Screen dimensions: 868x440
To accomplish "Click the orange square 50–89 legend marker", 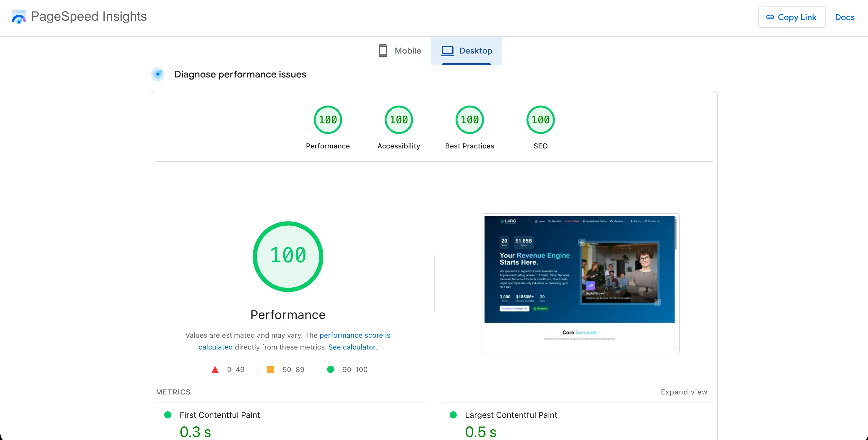I will coord(270,370).
